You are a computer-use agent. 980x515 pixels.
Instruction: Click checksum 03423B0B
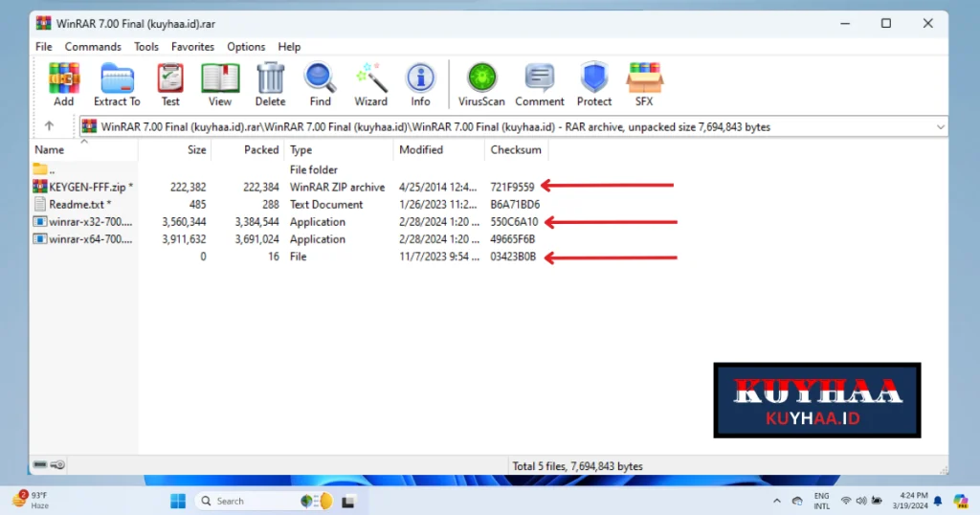pos(513,257)
